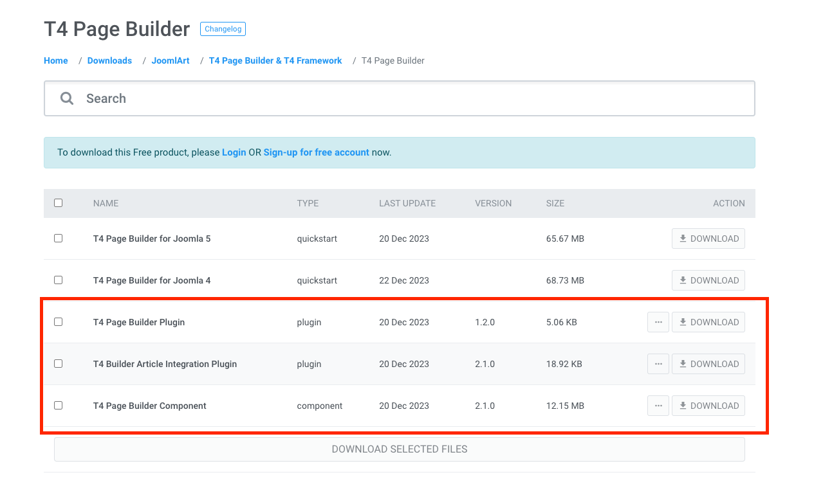The width and height of the screenshot is (823, 504).
Task: Select 'T4 Page Builder Component' name
Action: point(150,406)
